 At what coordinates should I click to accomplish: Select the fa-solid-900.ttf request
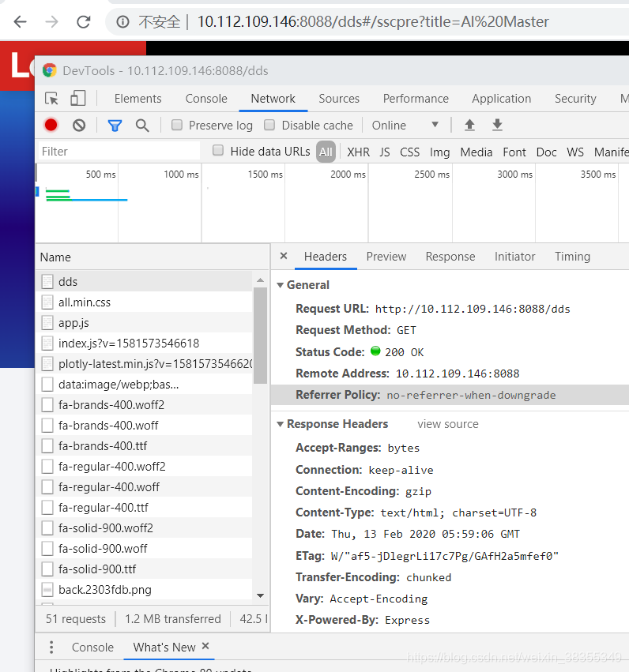145,569
